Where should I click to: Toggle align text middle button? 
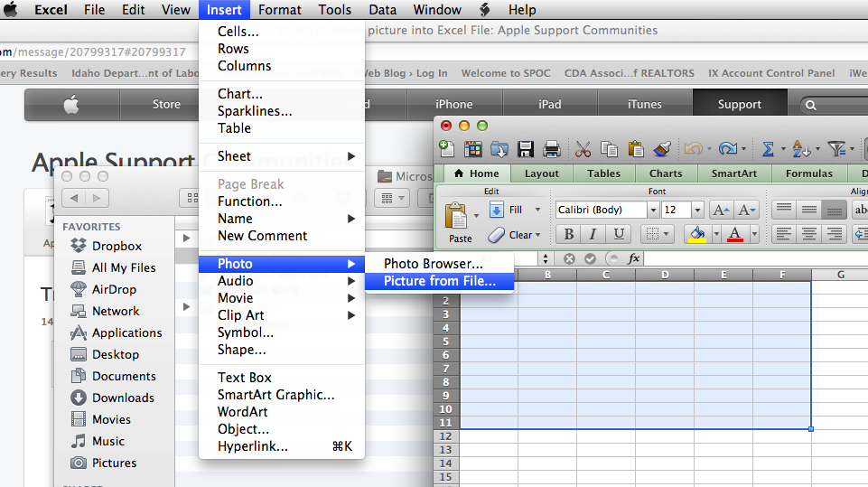(x=808, y=210)
